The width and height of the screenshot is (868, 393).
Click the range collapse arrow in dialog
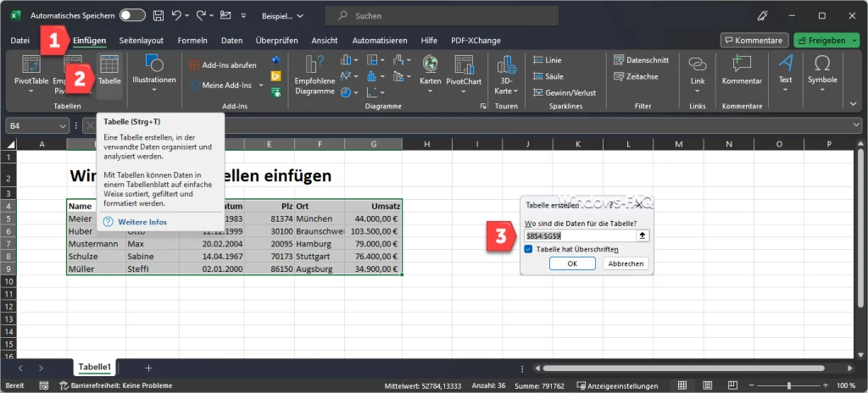643,235
